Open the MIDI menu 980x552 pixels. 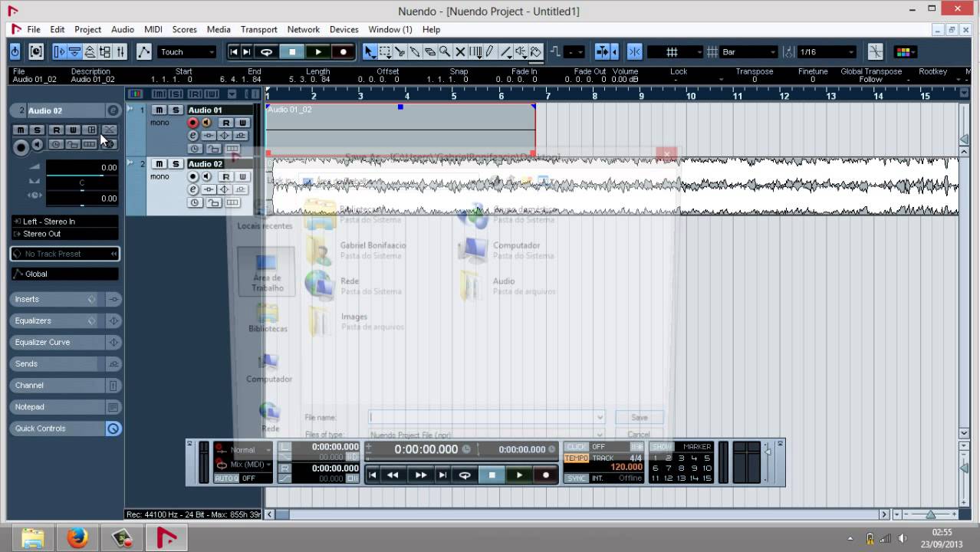(x=153, y=29)
